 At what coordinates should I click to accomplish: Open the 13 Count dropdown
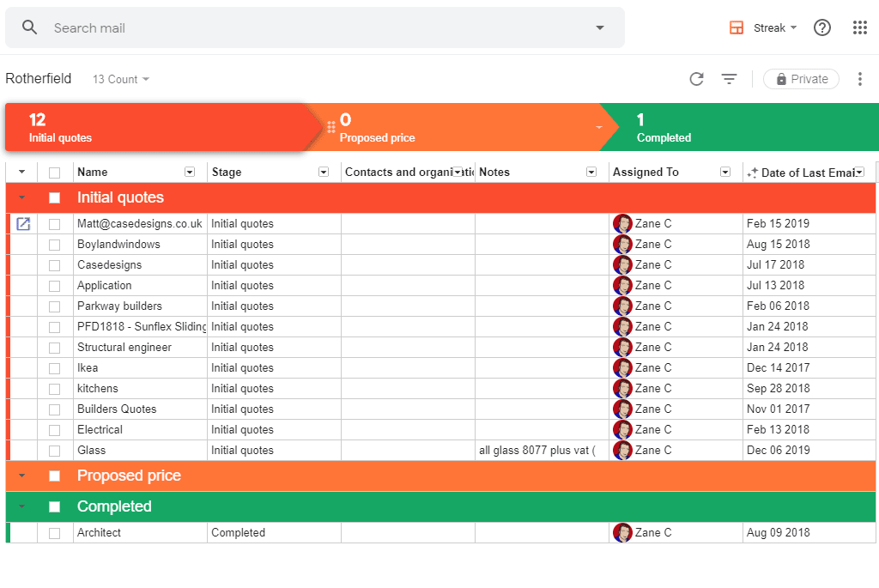[x=120, y=78]
